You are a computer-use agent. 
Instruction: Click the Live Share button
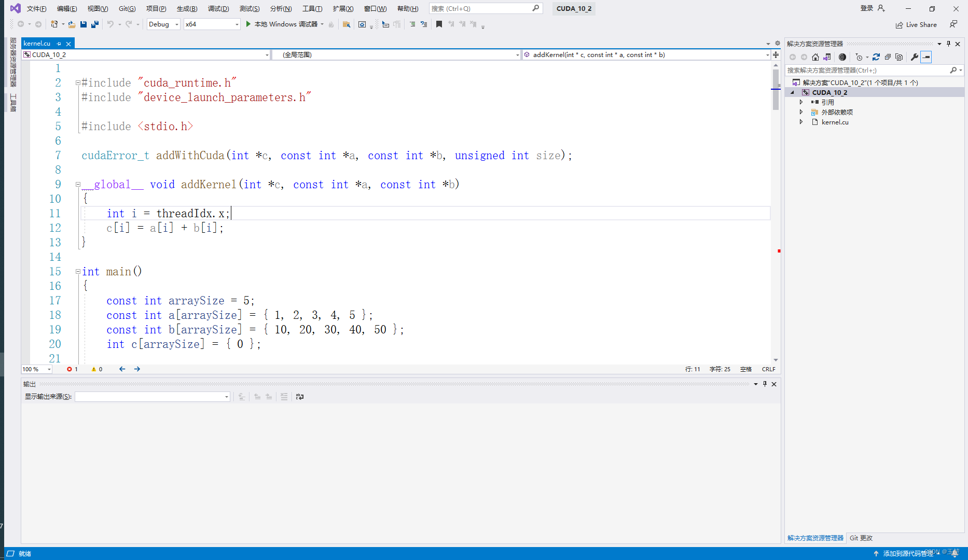tap(916, 24)
